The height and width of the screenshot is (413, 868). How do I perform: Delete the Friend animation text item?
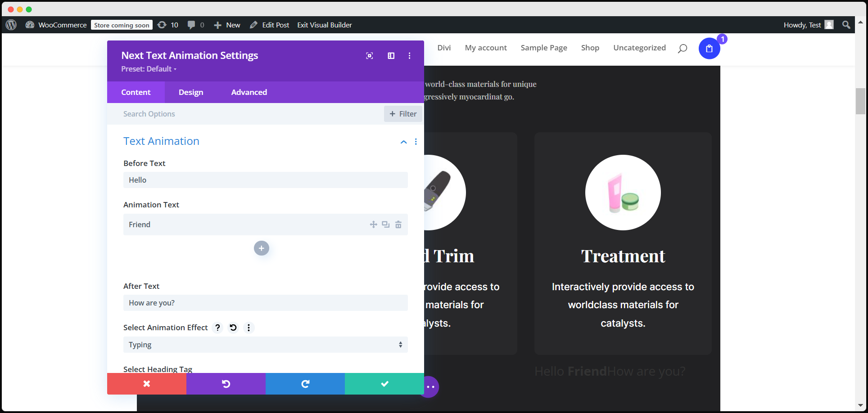pos(398,224)
